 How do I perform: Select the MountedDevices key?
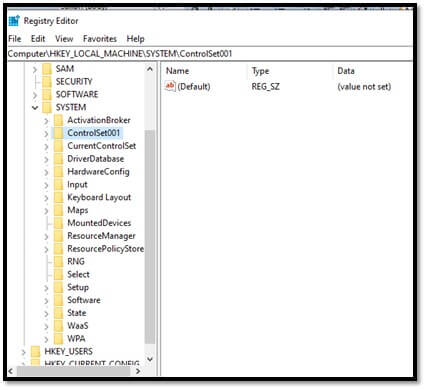tap(99, 223)
